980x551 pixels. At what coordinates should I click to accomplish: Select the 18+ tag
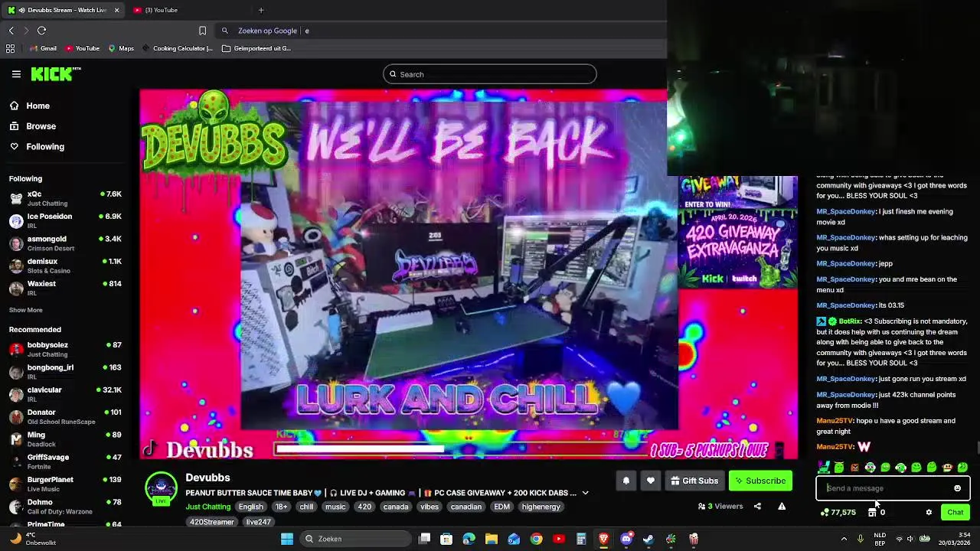pos(282,507)
